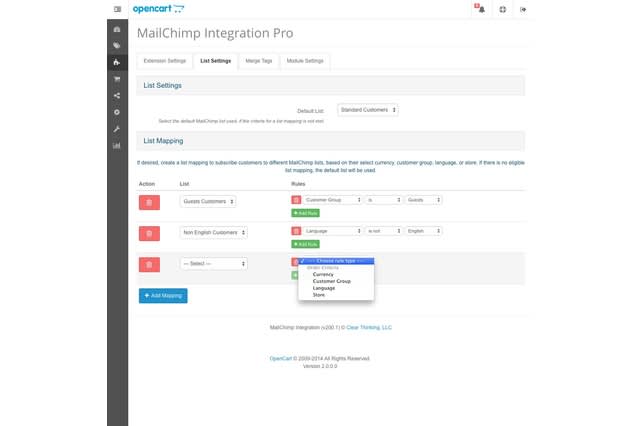The height and width of the screenshot is (426, 640).
Task: Select Store option in rule type list
Action: [x=319, y=295]
